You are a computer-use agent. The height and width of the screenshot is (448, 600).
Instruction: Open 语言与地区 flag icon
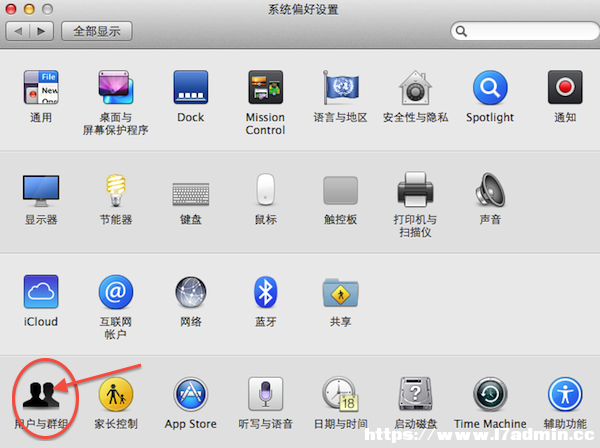pos(340,87)
